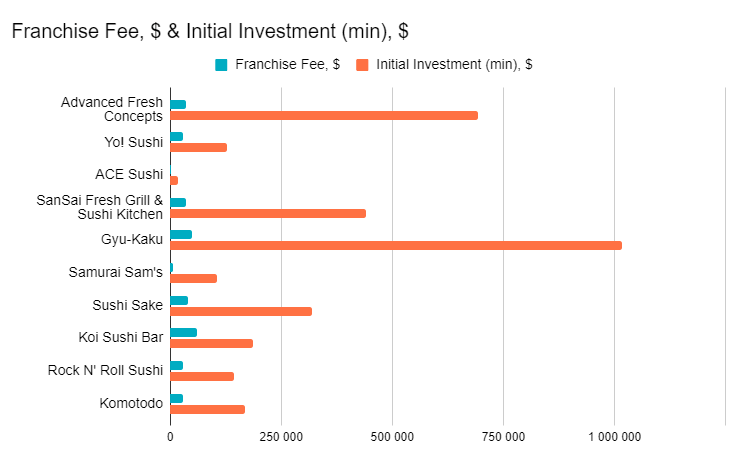Image resolution: width=747 pixels, height=465 pixels.
Task: Select the Franchise Fee, $ legend label
Action: pyautogui.click(x=287, y=64)
